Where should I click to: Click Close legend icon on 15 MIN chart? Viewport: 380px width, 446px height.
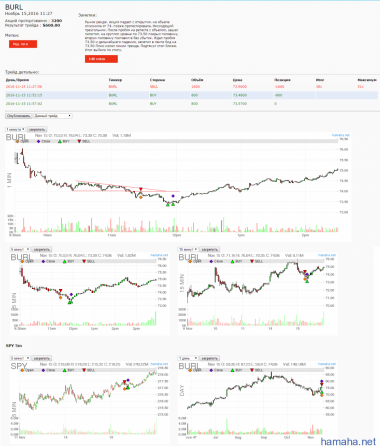pyautogui.click(x=211, y=261)
